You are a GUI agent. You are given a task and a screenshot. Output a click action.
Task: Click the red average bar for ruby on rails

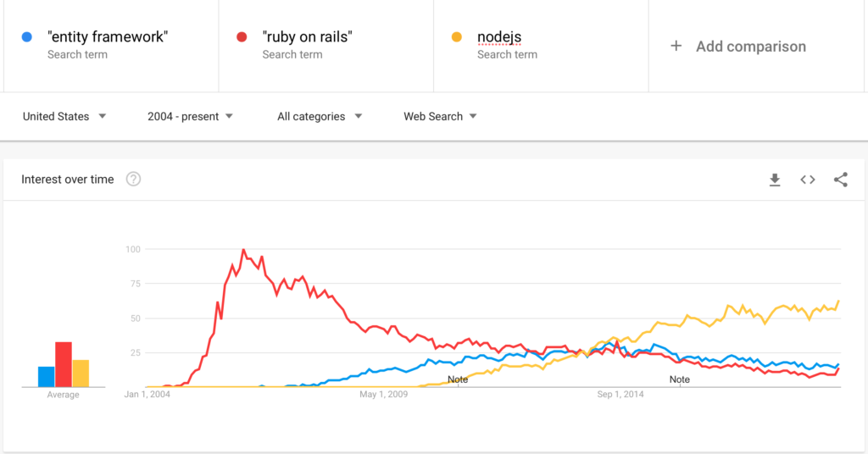tap(63, 364)
